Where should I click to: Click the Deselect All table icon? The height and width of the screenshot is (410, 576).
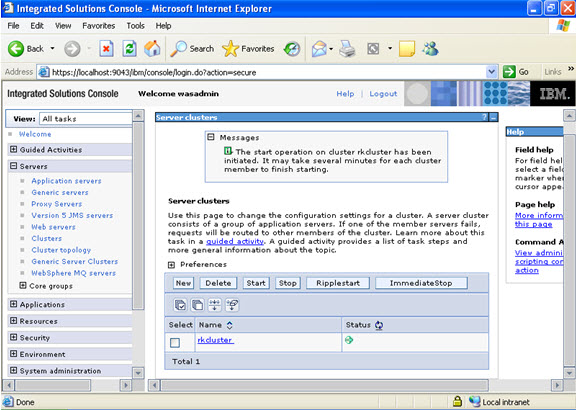coord(197,305)
